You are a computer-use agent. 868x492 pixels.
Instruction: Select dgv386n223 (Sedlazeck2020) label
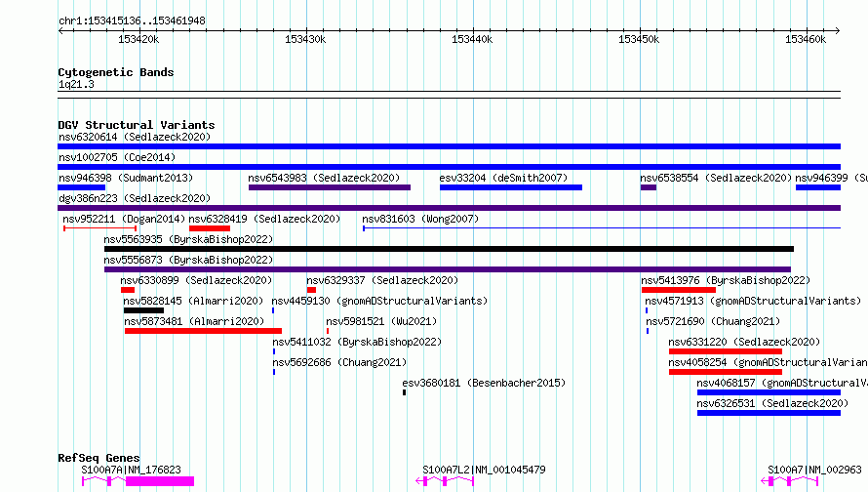pyautogui.click(x=135, y=198)
